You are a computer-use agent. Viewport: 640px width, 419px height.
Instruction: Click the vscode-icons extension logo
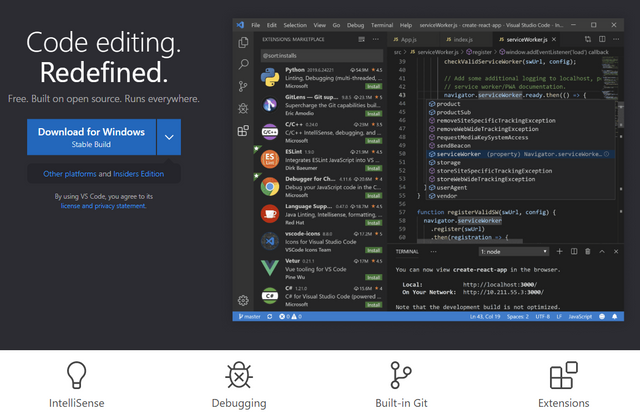270,241
